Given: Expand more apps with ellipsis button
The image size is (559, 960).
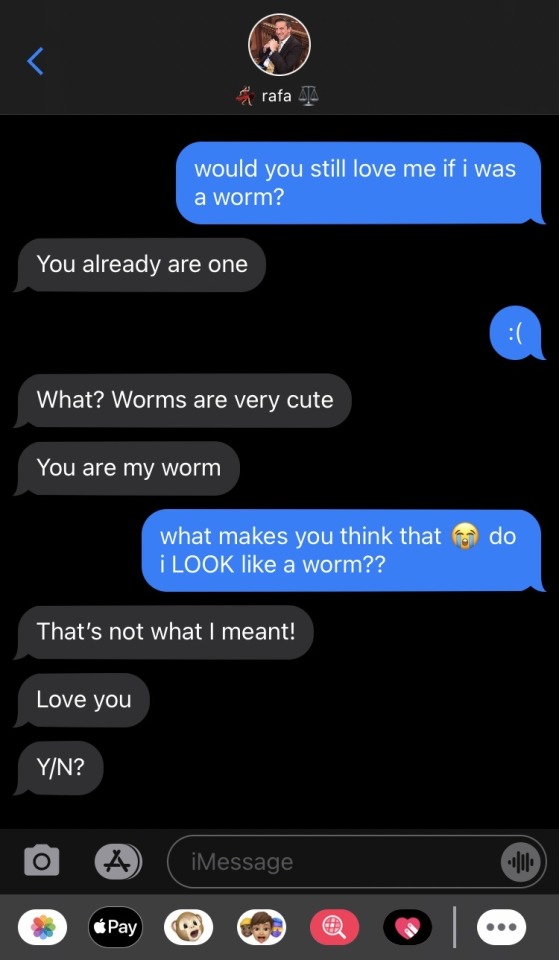Looking at the screenshot, I should click(x=501, y=927).
